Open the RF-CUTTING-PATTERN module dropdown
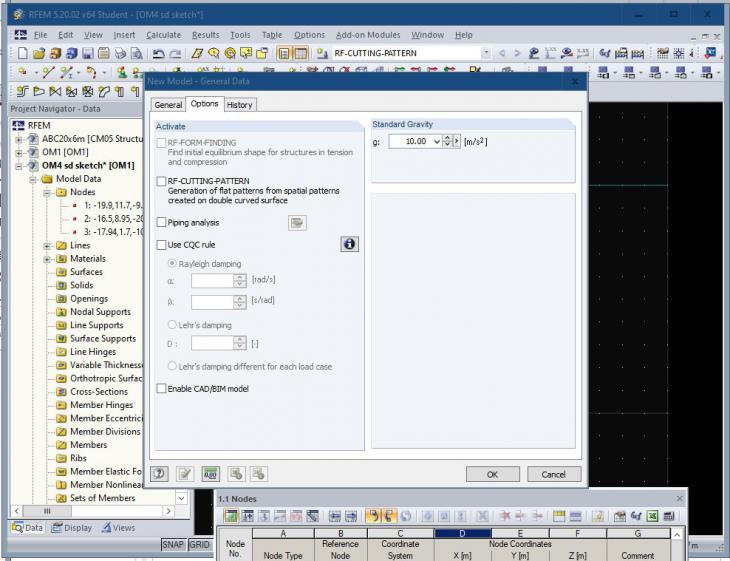The image size is (730, 561). pyautogui.click(x=486, y=53)
